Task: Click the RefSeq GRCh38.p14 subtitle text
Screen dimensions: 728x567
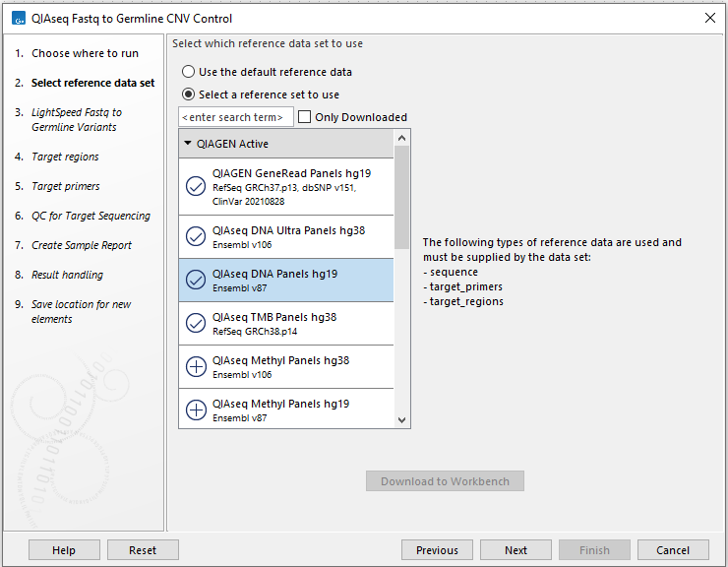Action: click(x=255, y=332)
